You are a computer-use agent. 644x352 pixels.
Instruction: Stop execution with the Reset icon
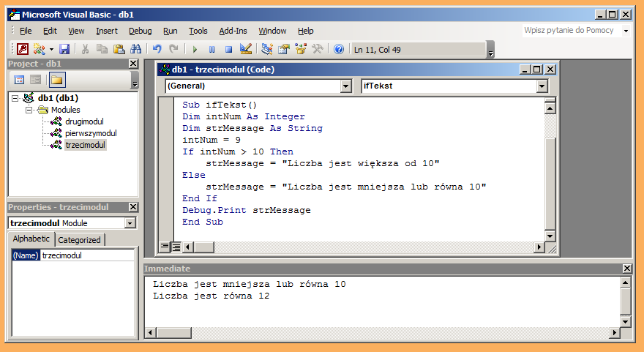coord(229,49)
